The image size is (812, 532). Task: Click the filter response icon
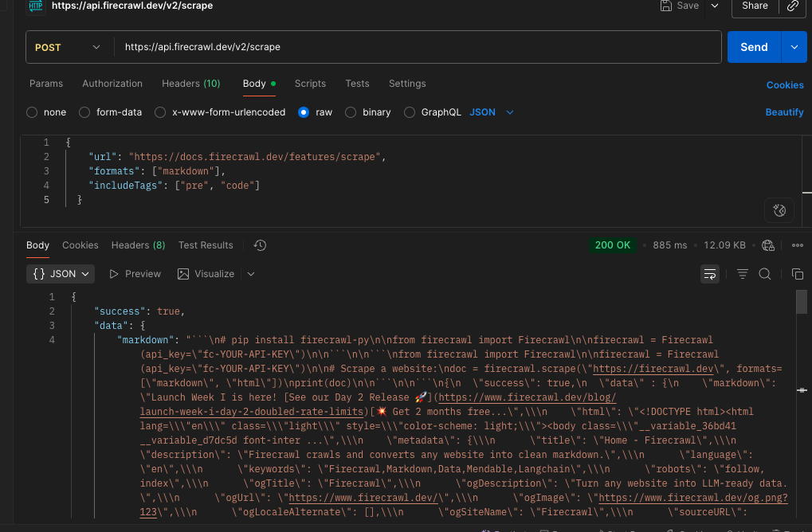point(742,274)
